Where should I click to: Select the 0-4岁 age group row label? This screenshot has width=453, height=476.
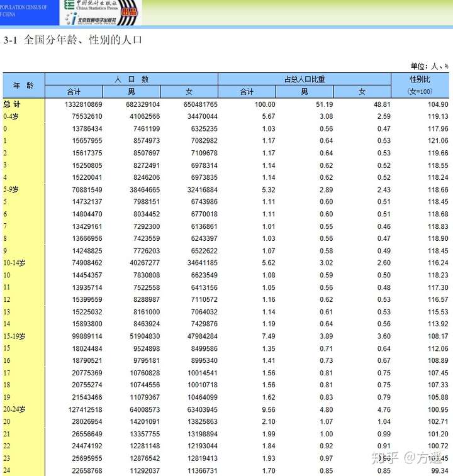(11, 116)
